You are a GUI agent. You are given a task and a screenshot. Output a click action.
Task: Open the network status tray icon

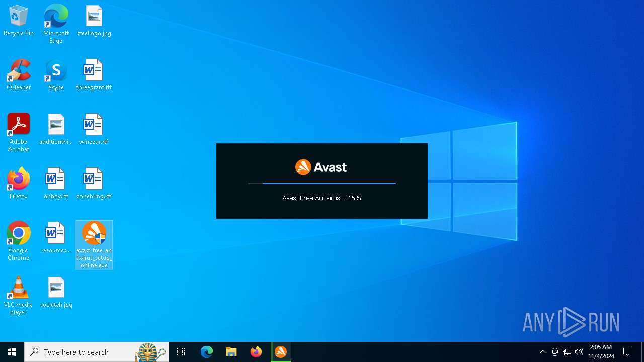pyautogui.click(x=567, y=352)
